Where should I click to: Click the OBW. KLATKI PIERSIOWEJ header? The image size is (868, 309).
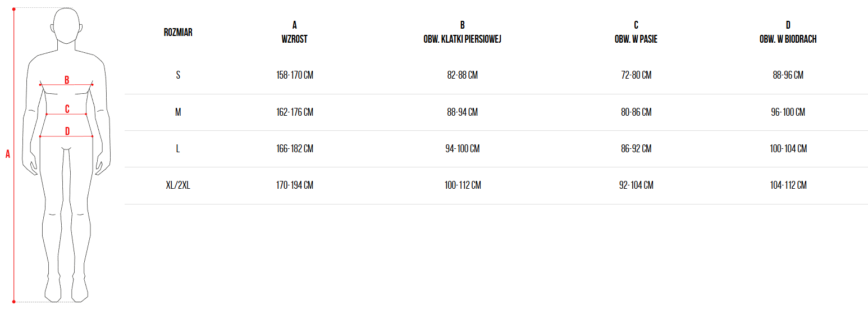coord(462,39)
